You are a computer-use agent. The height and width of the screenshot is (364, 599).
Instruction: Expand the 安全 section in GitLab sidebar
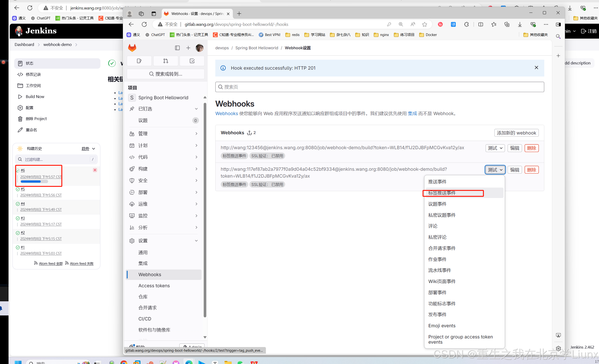point(164,180)
